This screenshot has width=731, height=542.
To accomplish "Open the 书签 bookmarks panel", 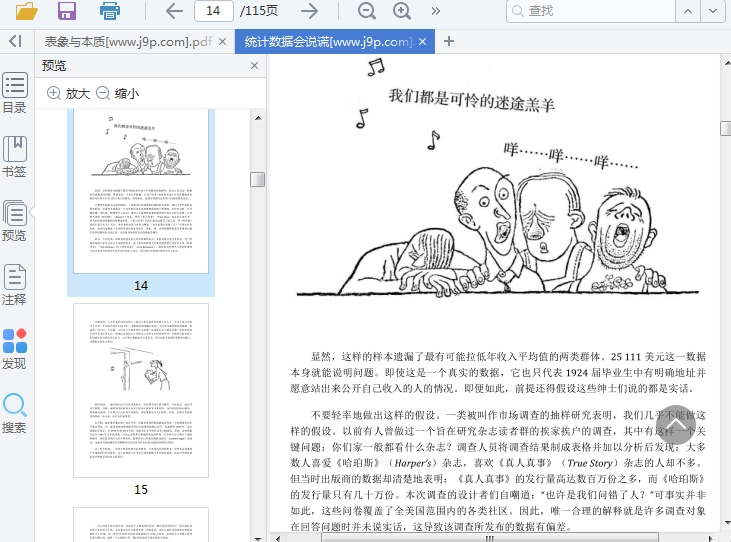I will (14, 157).
